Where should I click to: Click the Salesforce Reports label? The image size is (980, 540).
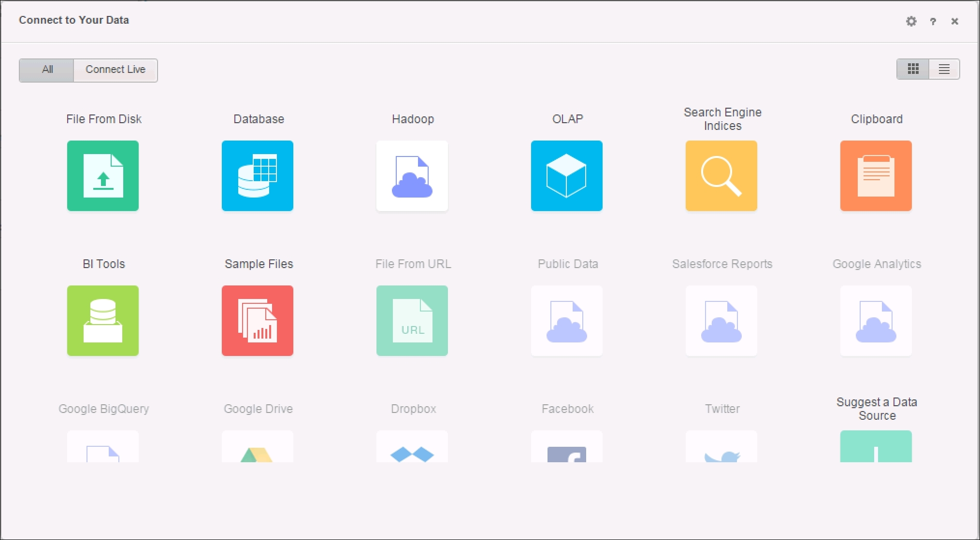coord(722,264)
